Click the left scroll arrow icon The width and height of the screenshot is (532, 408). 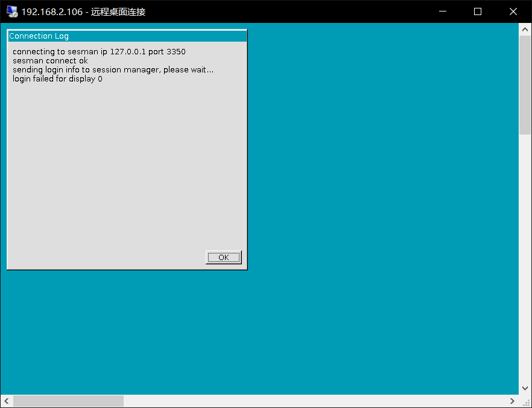[6, 401]
